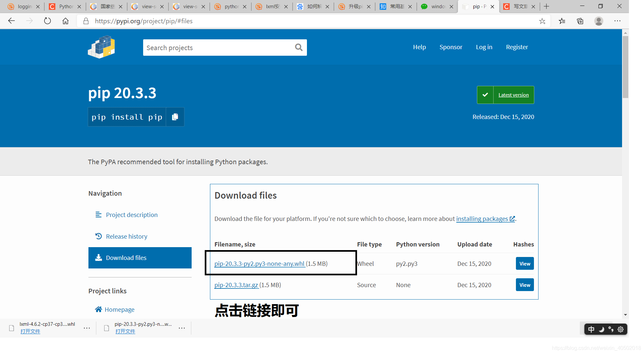The width and height of the screenshot is (644, 354).
Task: Click the Release history clock icon
Action: click(99, 236)
